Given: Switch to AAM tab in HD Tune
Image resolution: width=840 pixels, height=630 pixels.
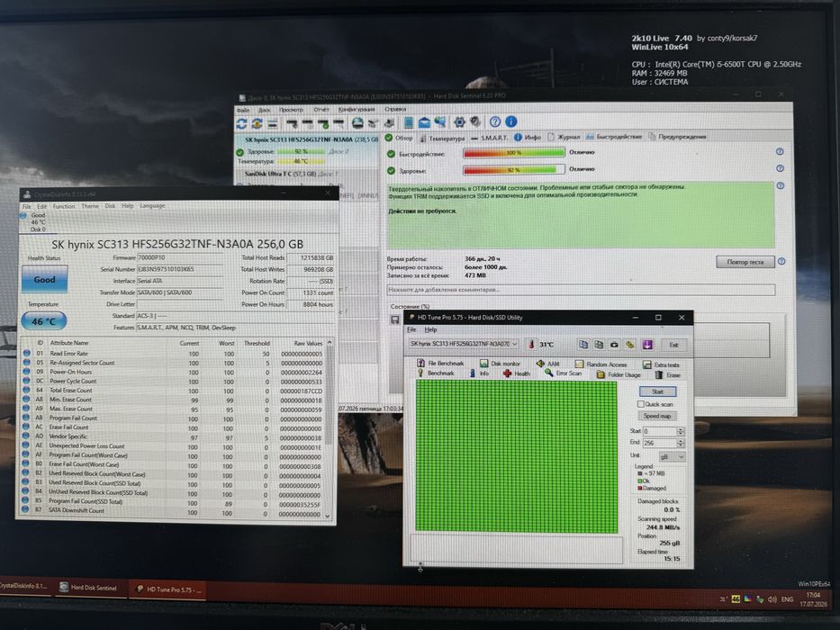Looking at the screenshot, I should [547, 364].
